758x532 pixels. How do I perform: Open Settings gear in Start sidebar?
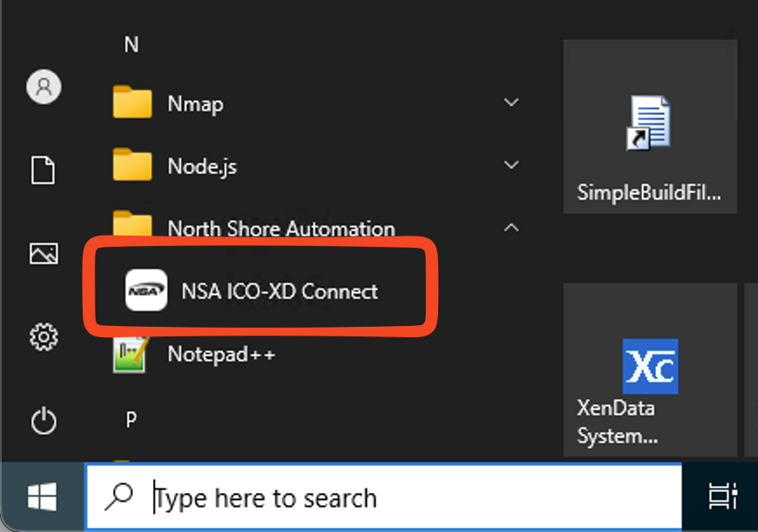(43, 336)
